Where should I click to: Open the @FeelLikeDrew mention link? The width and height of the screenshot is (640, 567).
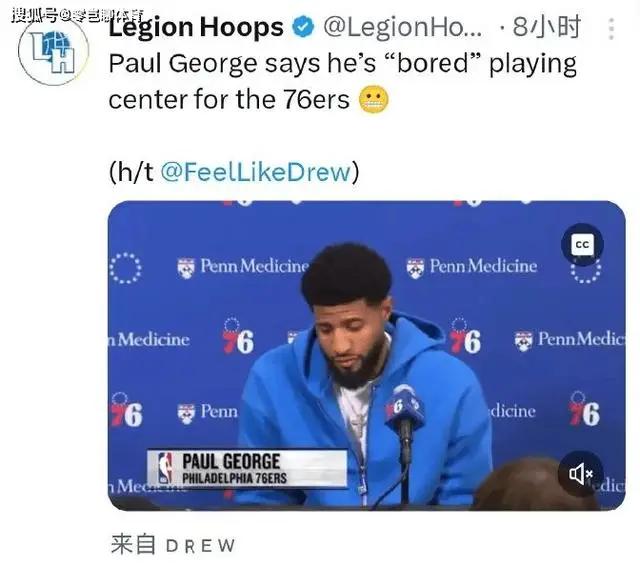(x=256, y=172)
